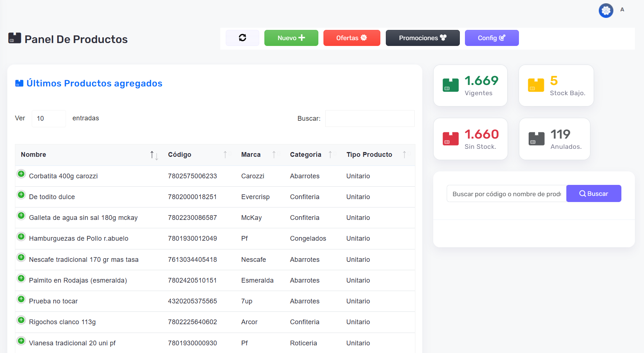The image size is (644, 353).
Task: Click the purple Buscar search button
Action: (x=593, y=194)
